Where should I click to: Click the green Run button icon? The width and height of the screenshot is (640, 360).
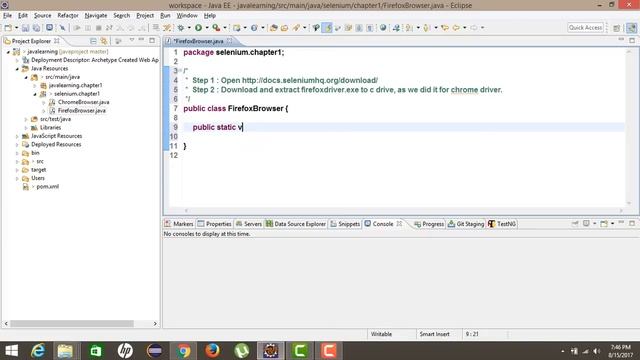coord(198,28)
